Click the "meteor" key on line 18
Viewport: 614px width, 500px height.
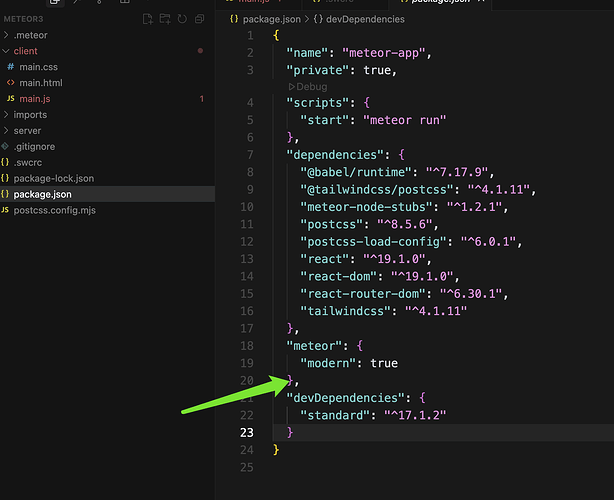(x=314, y=346)
